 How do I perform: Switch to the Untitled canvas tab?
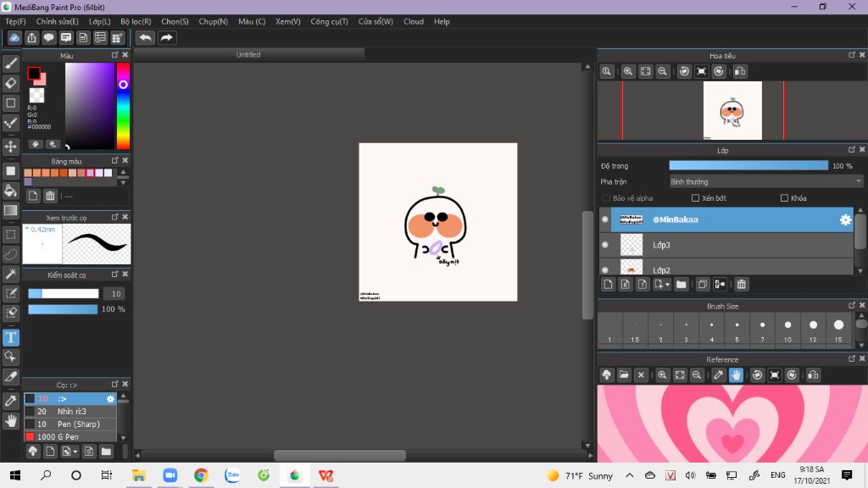[248, 55]
